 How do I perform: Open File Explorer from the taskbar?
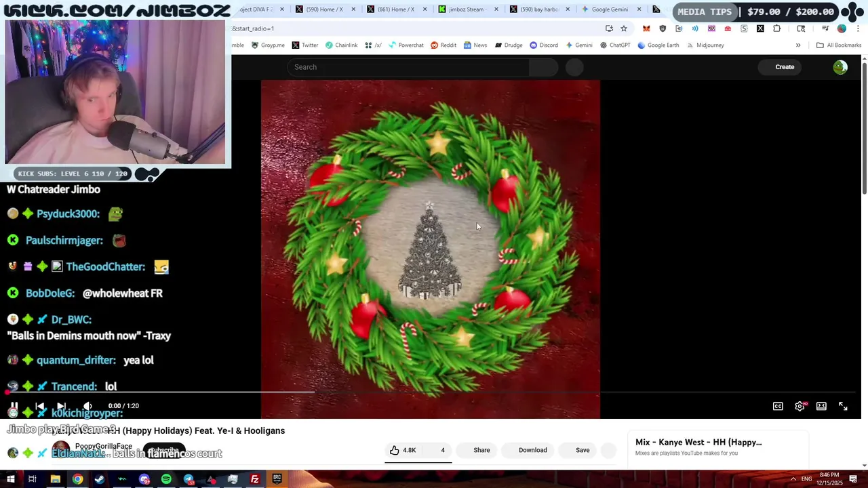tap(56, 479)
